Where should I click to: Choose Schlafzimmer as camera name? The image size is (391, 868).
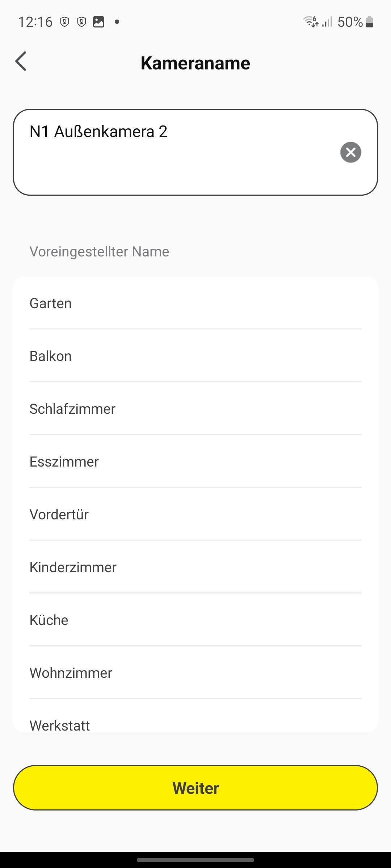[195, 409]
